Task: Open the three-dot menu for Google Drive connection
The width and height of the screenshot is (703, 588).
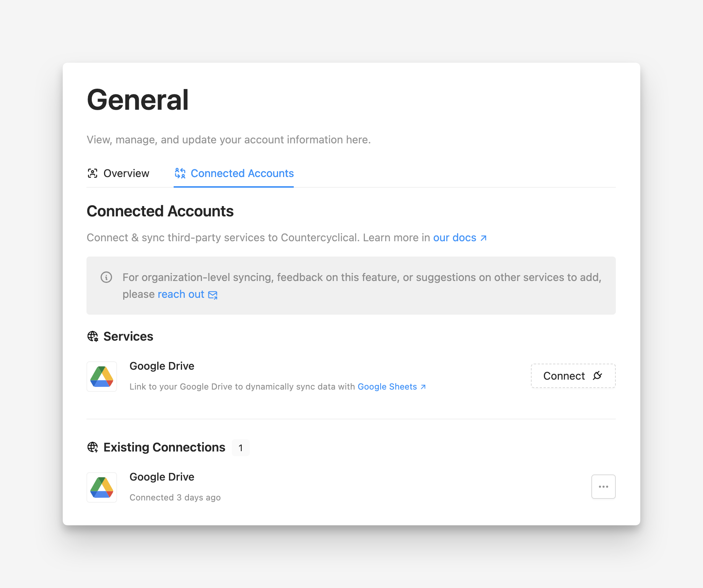Action: click(x=603, y=487)
